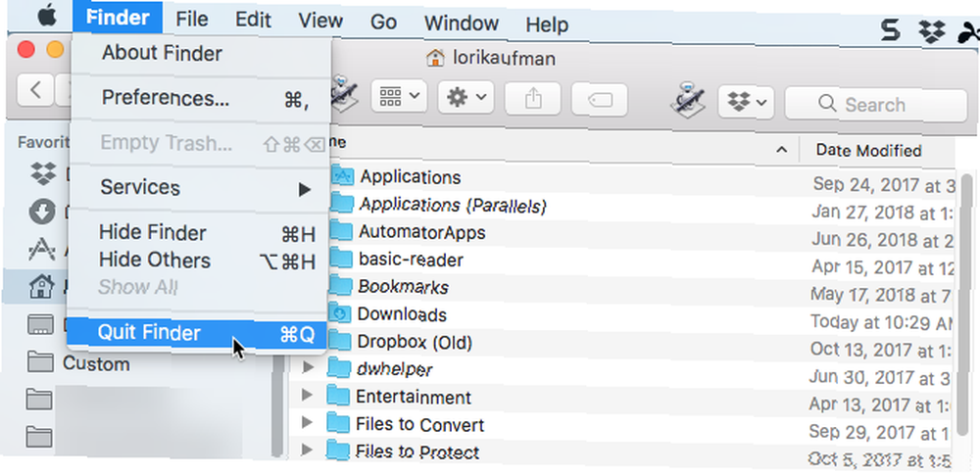Select the Entertainment folder
Screen dimensions: 980x475
pos(414,398)
